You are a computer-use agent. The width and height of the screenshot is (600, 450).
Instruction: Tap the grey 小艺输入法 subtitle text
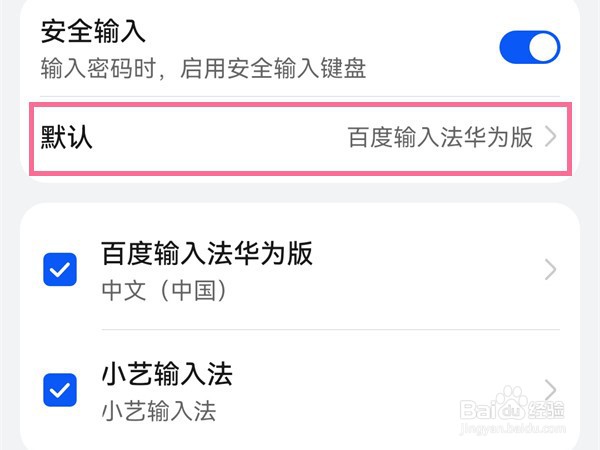pyautogui.click(x=159, y=410)
